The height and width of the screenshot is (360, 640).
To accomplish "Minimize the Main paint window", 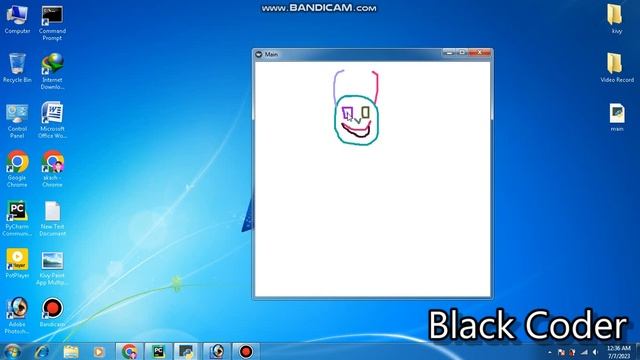I will coord(449,53).
